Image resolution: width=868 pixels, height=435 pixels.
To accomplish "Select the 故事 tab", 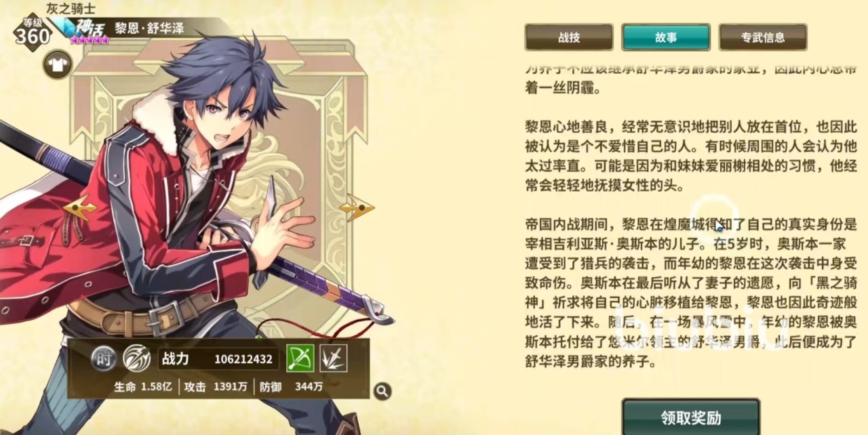I will [x=666, y=37].
